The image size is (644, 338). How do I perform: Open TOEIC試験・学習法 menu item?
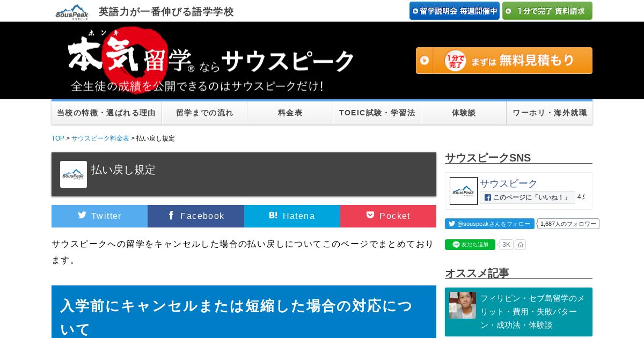377,113
